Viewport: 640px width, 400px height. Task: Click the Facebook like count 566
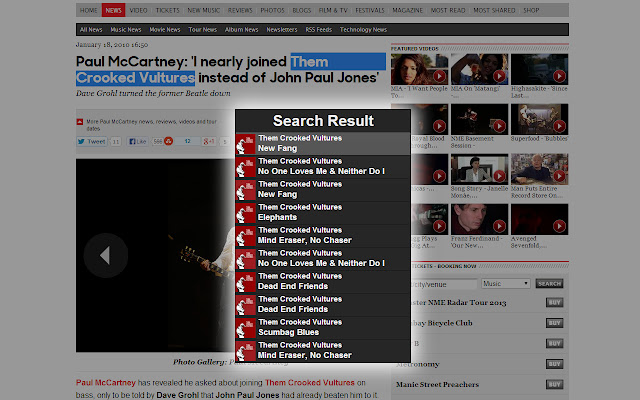click(x=158, y=142)
